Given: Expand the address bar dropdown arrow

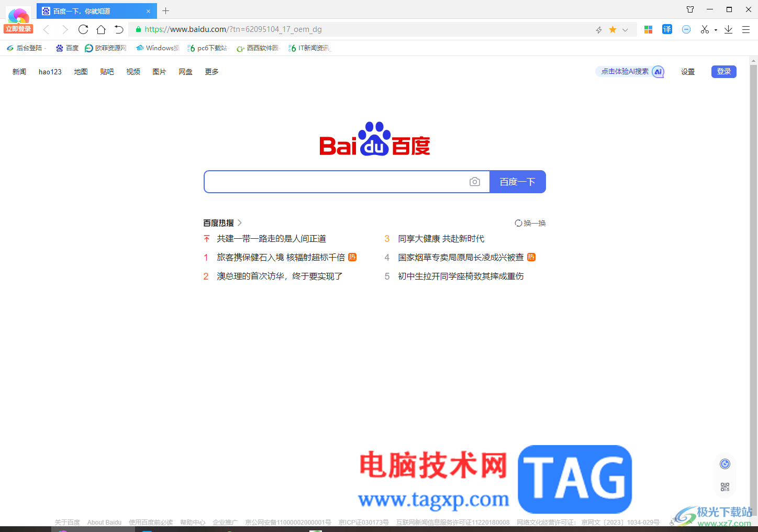Looking at the screenshot, I should pos(625,30).
